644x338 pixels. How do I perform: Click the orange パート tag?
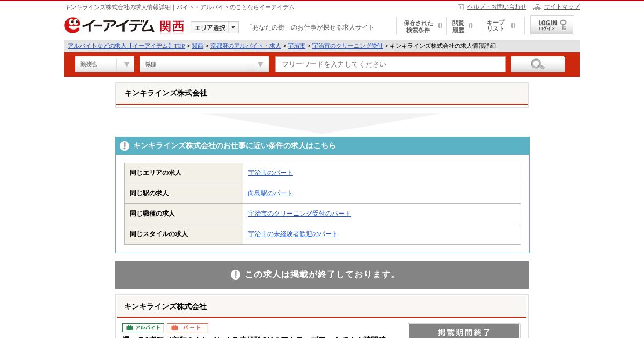(x=187, y=327)
